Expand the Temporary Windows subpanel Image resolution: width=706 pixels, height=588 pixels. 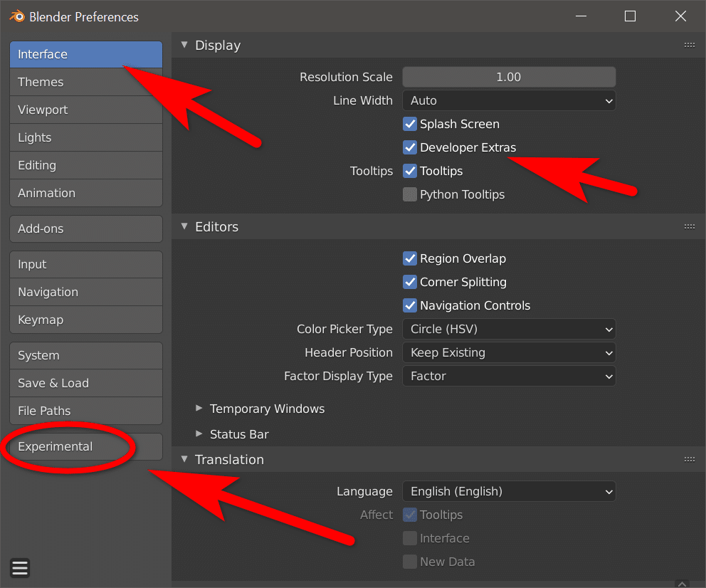tap(199, 408)
